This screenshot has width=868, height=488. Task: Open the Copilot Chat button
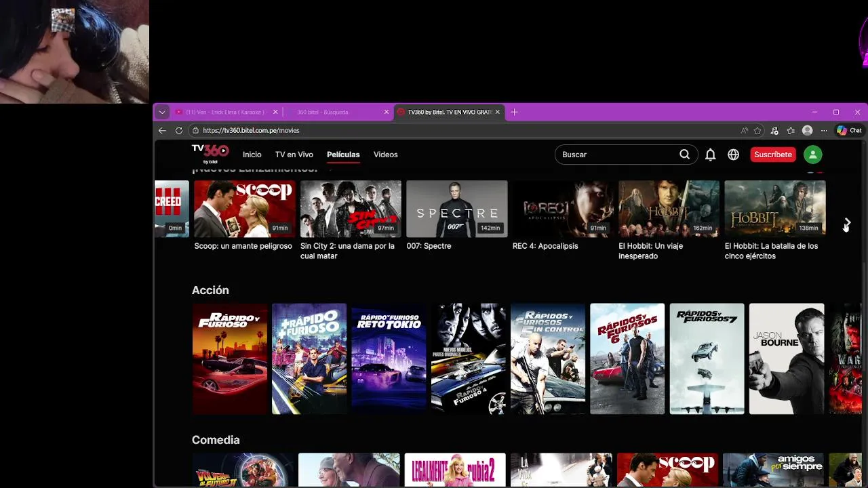tap(849, 130)
